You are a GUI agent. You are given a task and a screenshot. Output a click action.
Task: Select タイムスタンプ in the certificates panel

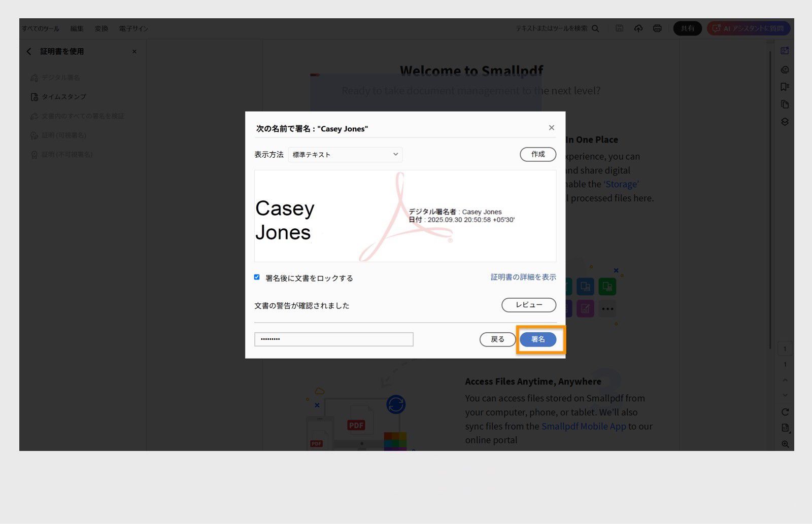58,97
